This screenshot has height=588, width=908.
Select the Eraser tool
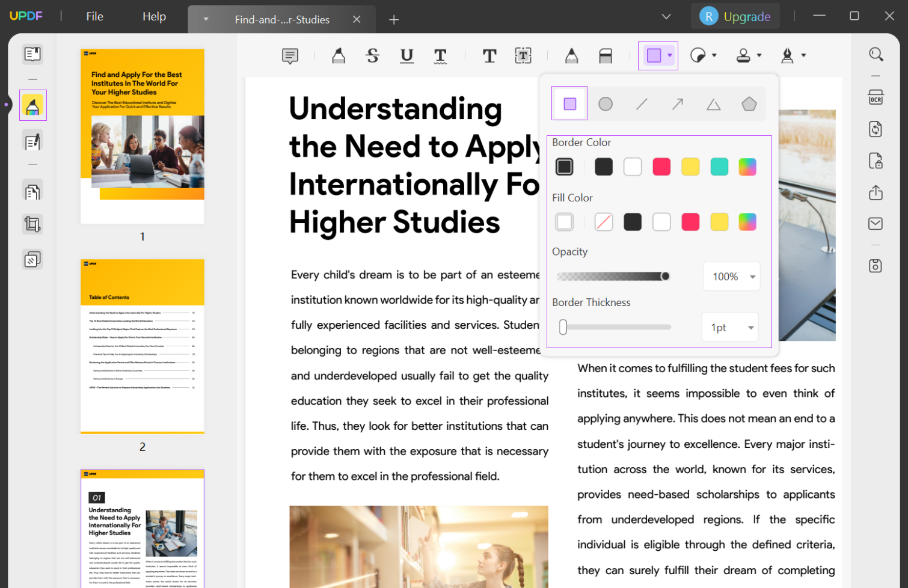pos(605,55)
